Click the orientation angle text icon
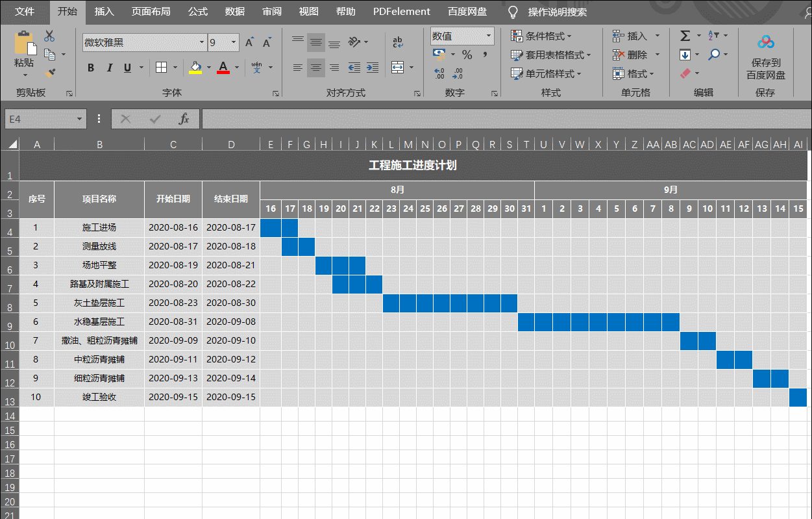The height and width of the screenshot is (519, 812). (x=354, y=42)
